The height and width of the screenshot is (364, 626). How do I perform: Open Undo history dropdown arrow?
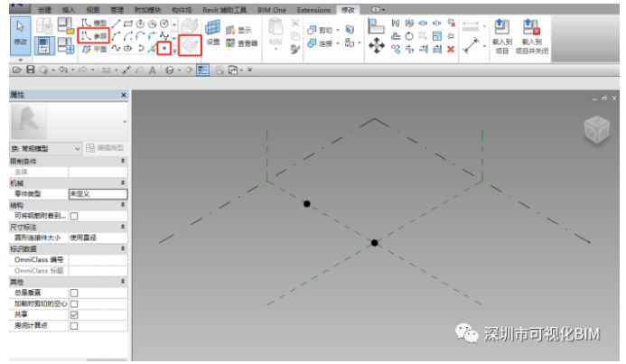[72, 70]
